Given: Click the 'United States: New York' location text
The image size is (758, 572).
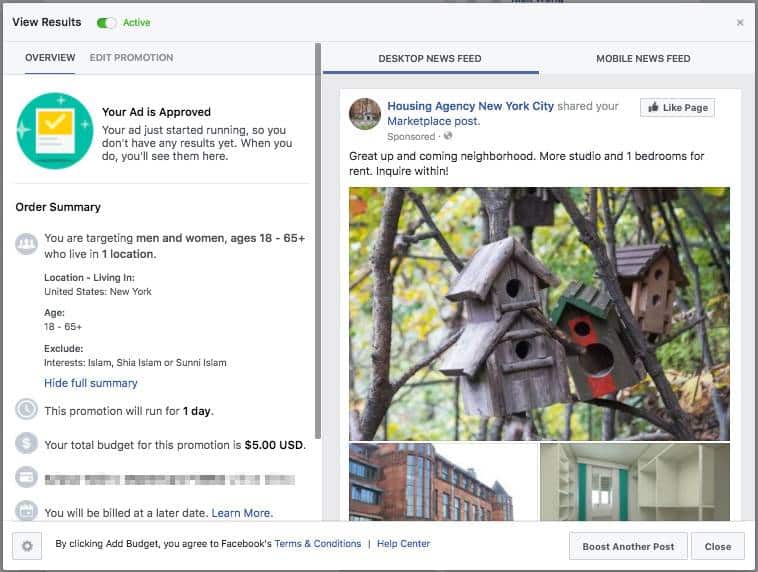Looking at the screenshot, I should (x=98, y=292).
